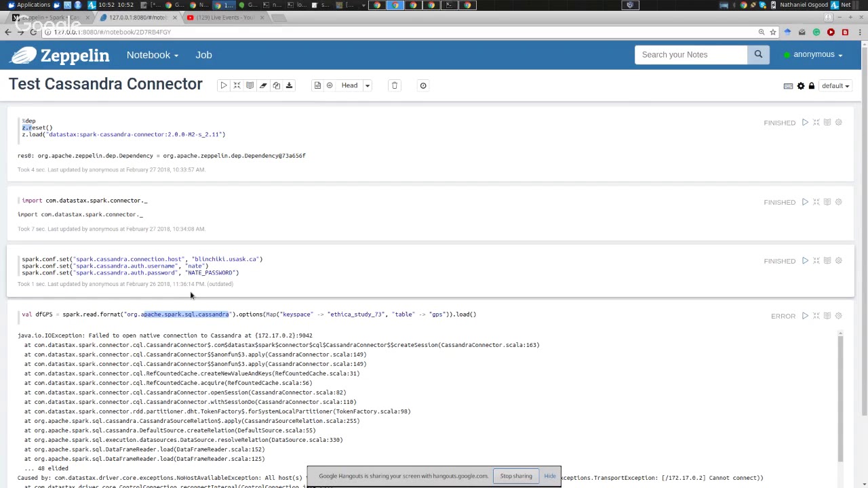Run the spark.conf.set paragraph
Viewport: 868px width, 488px height.
pos(805,261)
